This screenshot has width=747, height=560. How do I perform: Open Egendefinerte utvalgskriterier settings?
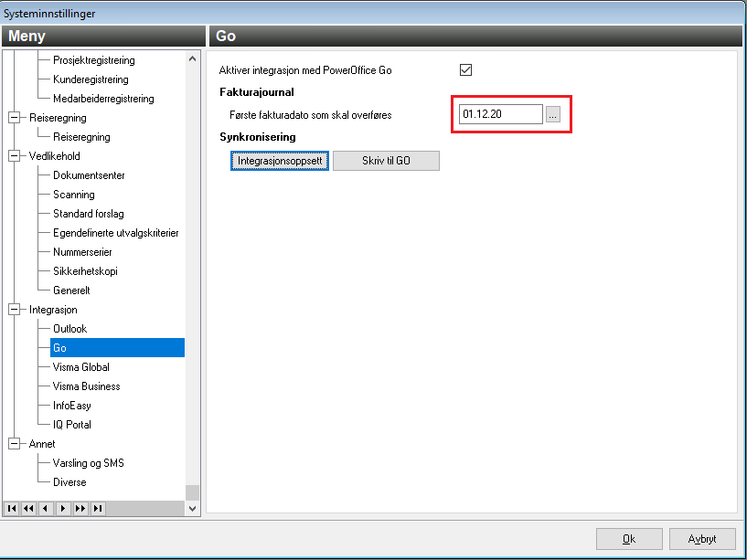116,233
